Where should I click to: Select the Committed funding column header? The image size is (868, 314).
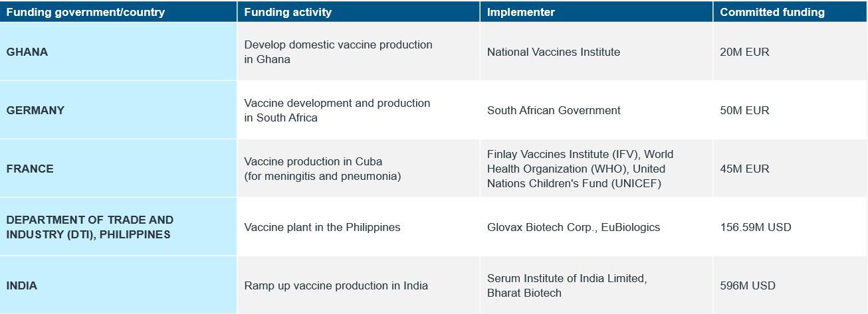point(790,12)
